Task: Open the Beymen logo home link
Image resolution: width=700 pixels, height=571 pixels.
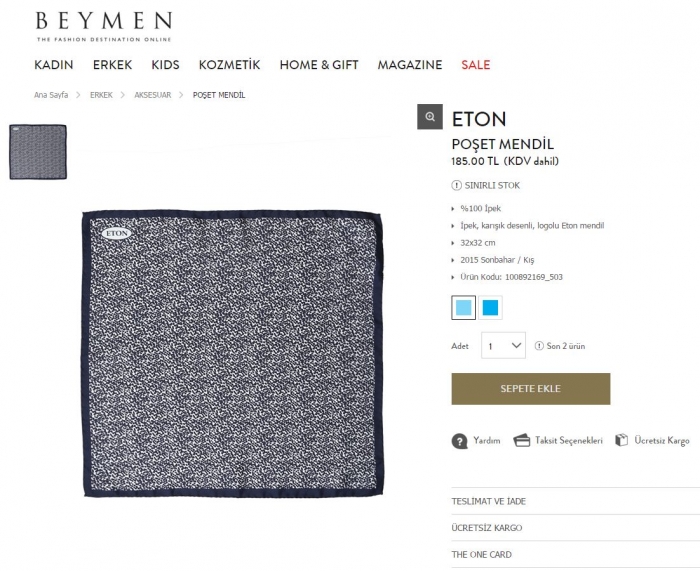Action: coord(104,26)
